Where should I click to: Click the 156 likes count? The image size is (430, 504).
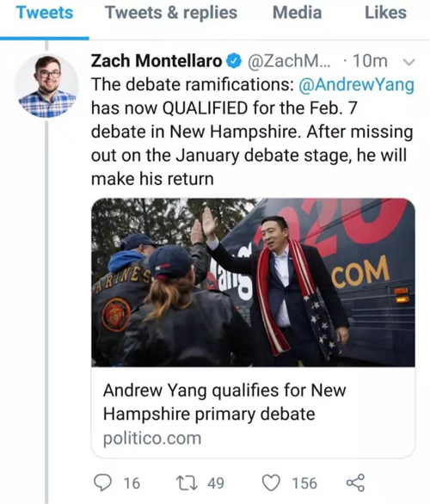tap(304, 483)
